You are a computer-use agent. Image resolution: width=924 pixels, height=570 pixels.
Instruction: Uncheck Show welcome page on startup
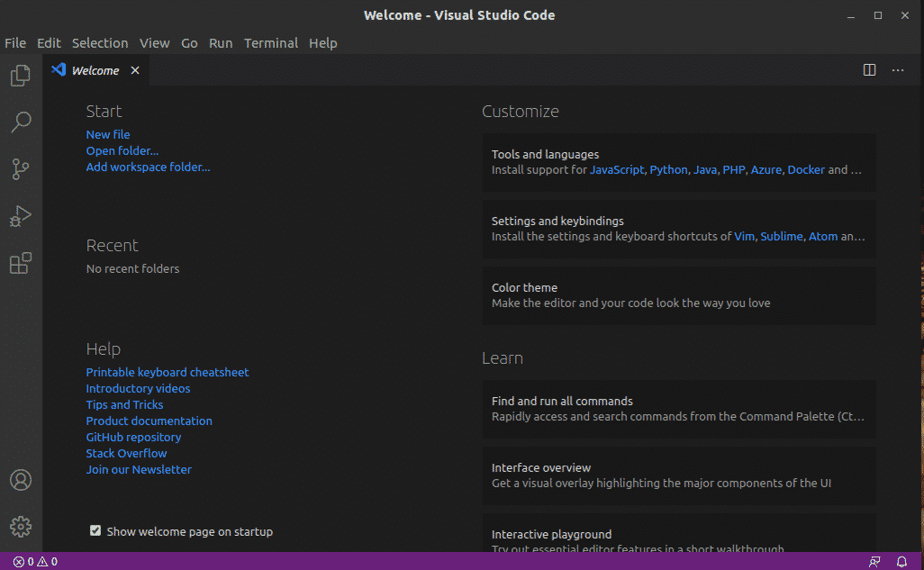(x=95, y=531)
